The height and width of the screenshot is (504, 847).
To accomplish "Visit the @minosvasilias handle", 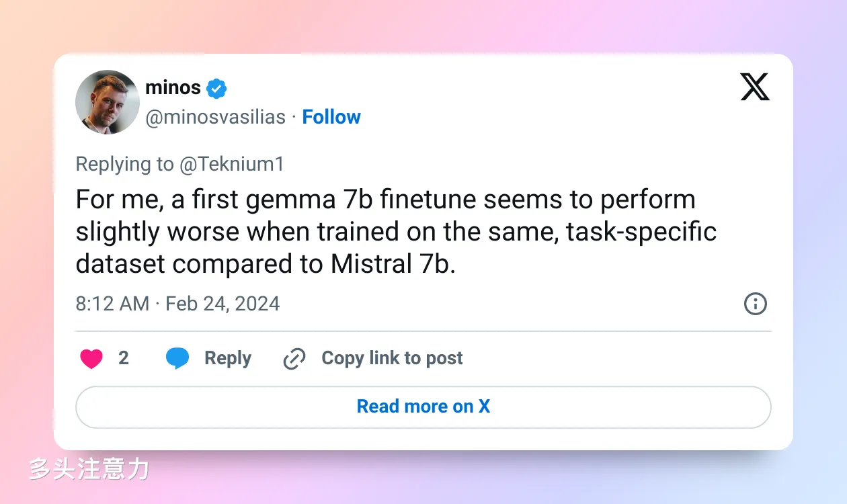I will tap(216, 117).
